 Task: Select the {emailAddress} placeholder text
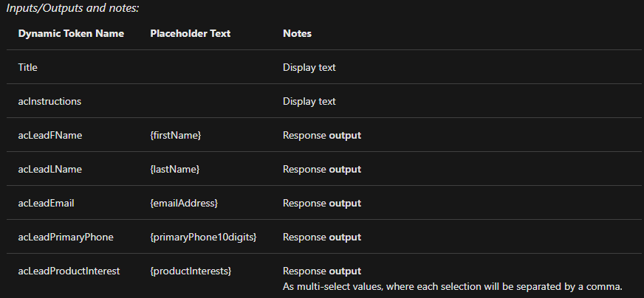184,203
